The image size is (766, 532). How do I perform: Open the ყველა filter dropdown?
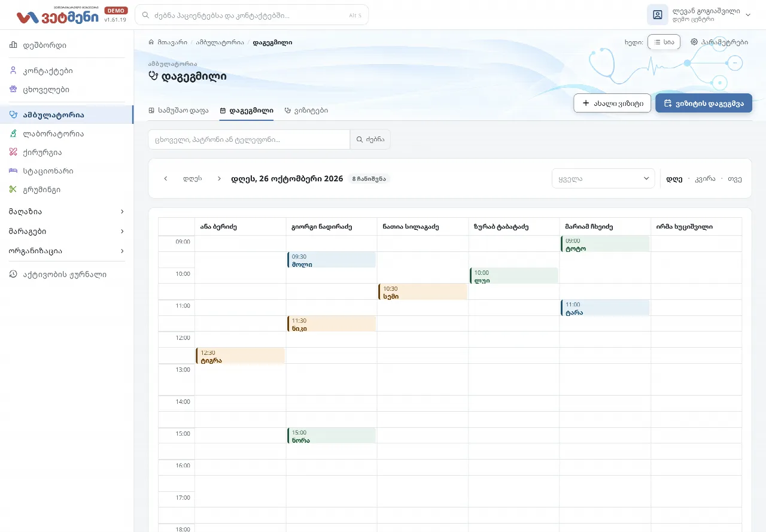(603, 178)
